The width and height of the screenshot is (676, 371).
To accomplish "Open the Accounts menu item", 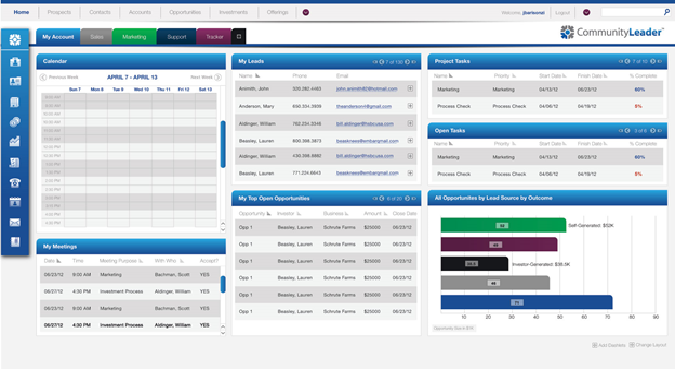I will point(140,12).
